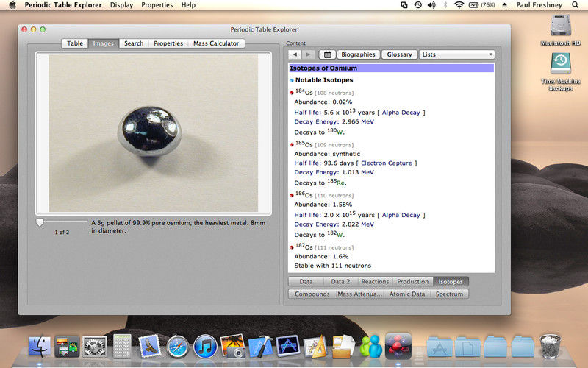Click the battery status icon

(482, 5)
